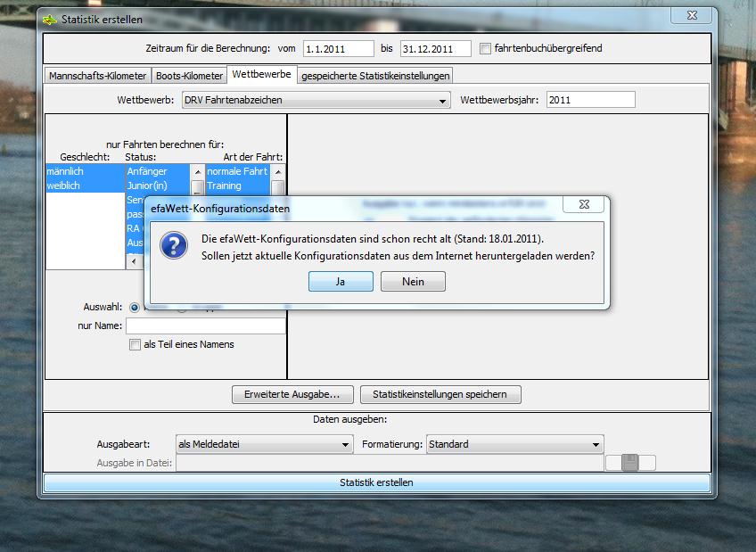Click Ja to download configuration data

point(341,281)
